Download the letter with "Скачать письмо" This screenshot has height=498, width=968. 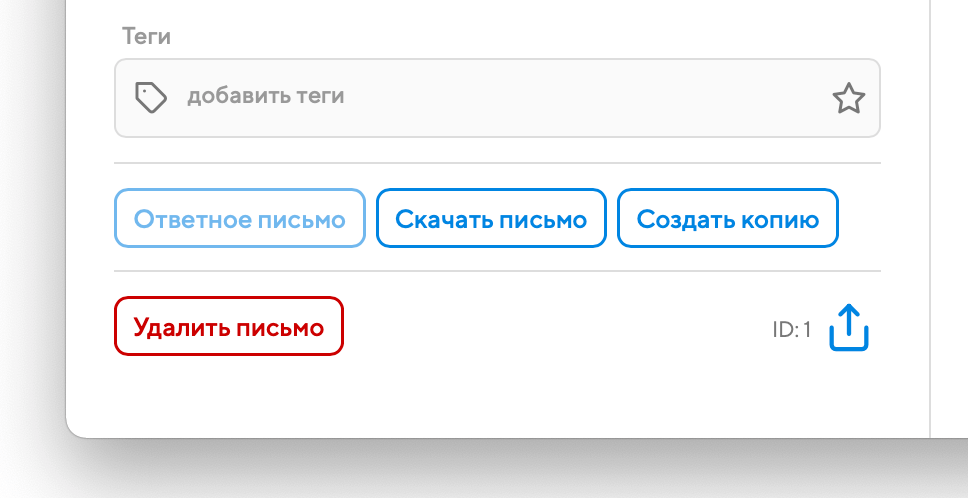pos(491,218)
